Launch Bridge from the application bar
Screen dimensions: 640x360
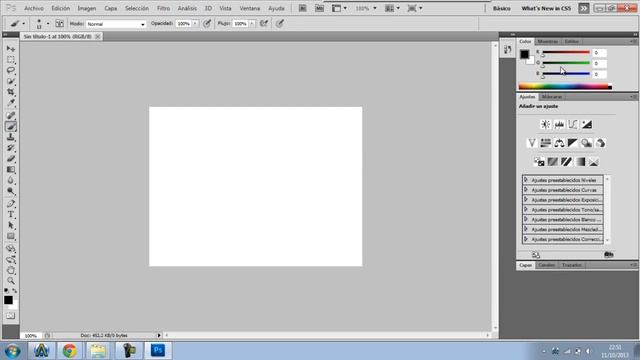pyautogui.click(x=302, y=8)
